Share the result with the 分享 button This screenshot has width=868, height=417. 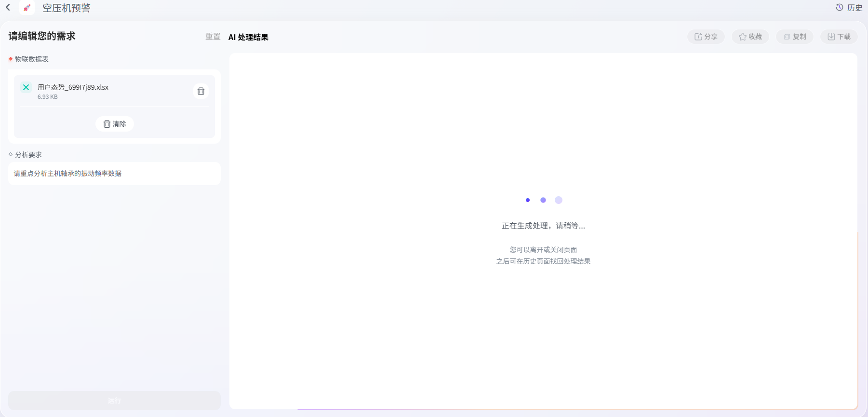[x=706, y=37]
